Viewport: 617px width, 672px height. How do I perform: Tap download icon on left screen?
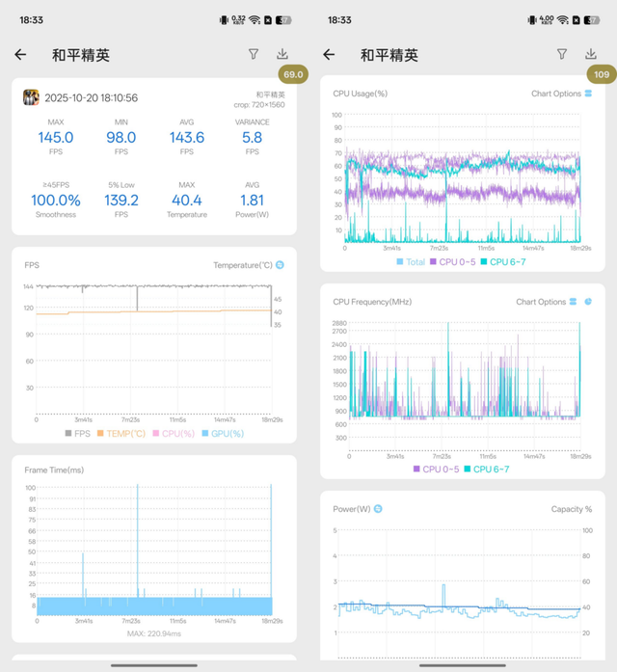282,55
